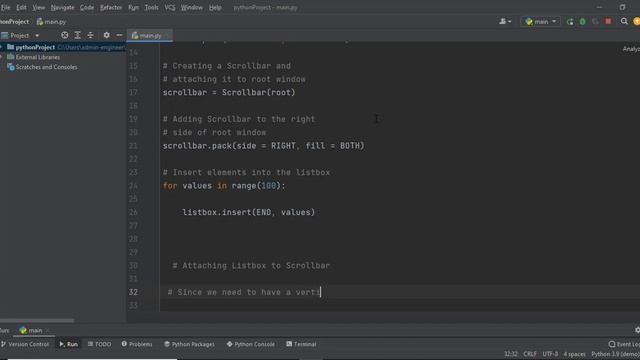640x360 pixels.
Task: Open Search Everywhere magnifier
Action: click(624, 21)
